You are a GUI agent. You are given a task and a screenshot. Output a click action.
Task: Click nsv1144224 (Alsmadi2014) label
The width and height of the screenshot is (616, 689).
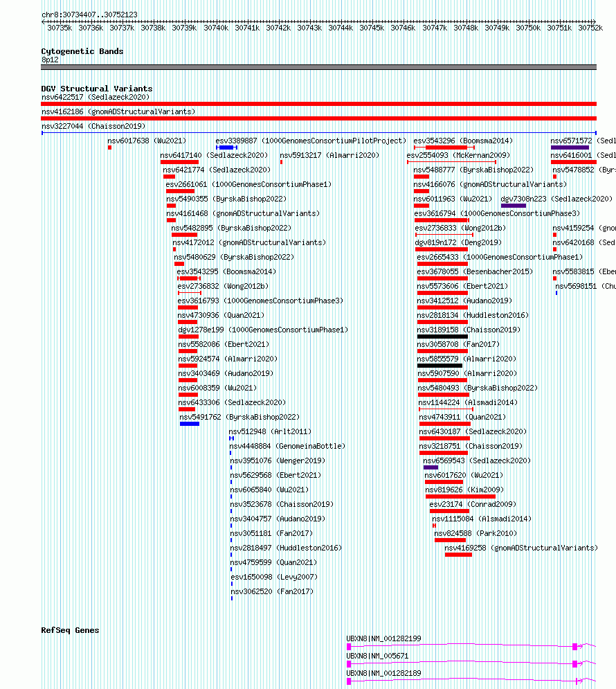coord(468,402)
